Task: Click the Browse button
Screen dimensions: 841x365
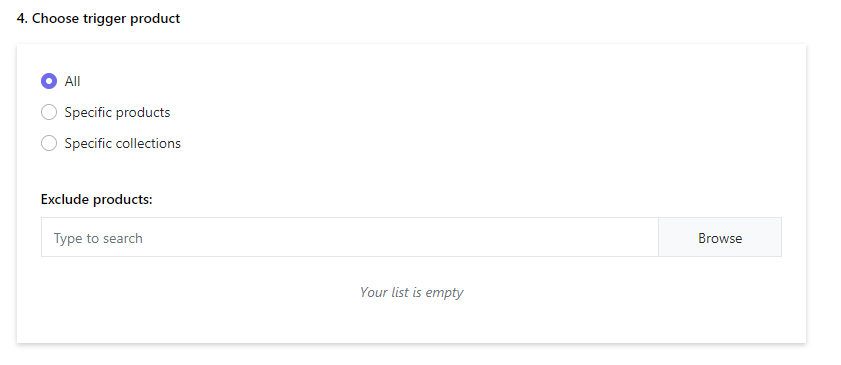Action: pyautogui.click(x=720, y=237)
